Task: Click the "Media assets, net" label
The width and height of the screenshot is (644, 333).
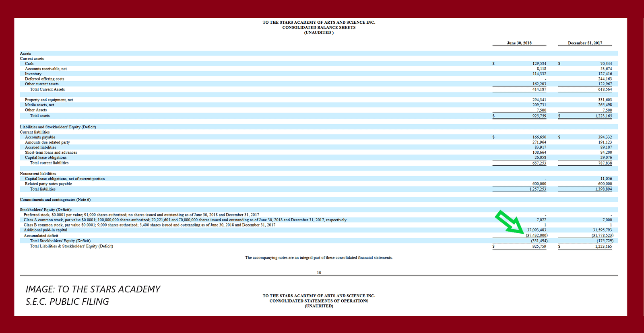Action: pyautogui.click(x=39, y=105)
